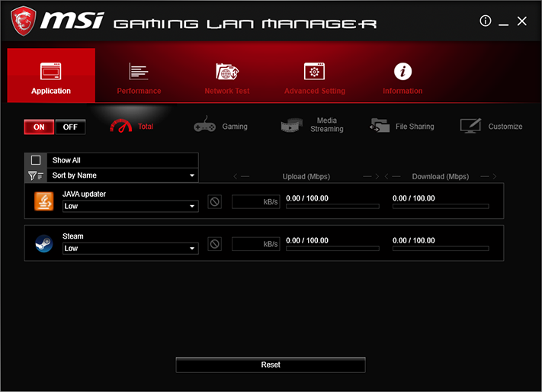Click right arrow beside Upload (Mbps)
542x392 pixels.
(371, 176)
